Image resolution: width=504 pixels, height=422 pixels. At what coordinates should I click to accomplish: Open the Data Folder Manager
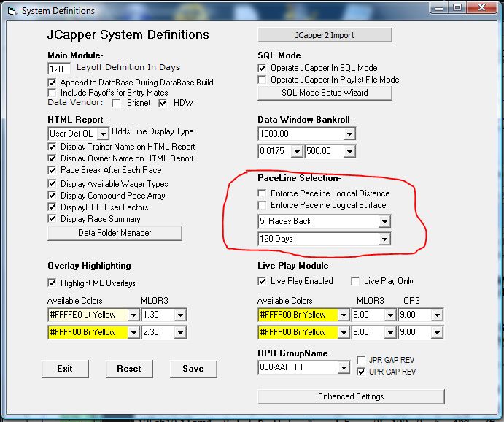[x=115, y=233]
